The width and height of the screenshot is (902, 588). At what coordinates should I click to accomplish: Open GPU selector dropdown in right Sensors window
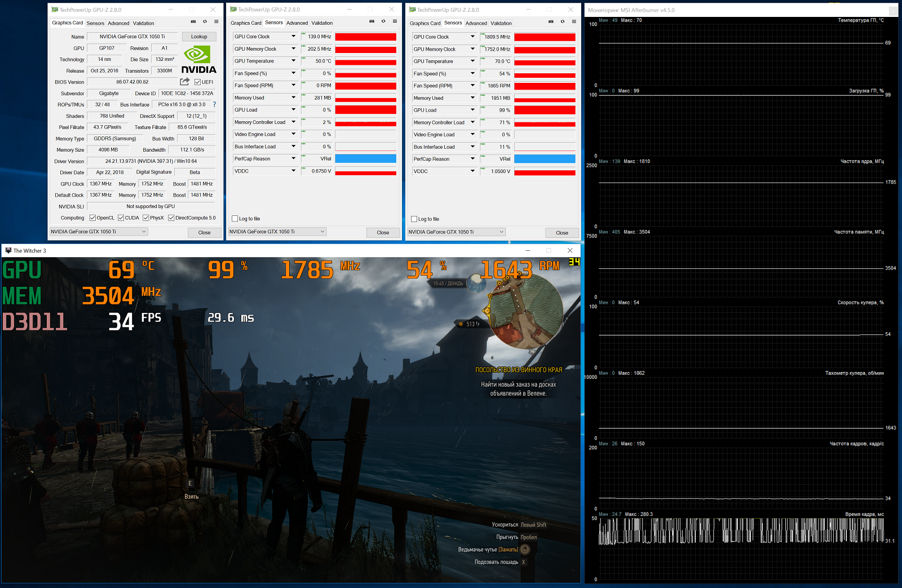(457, 232)
